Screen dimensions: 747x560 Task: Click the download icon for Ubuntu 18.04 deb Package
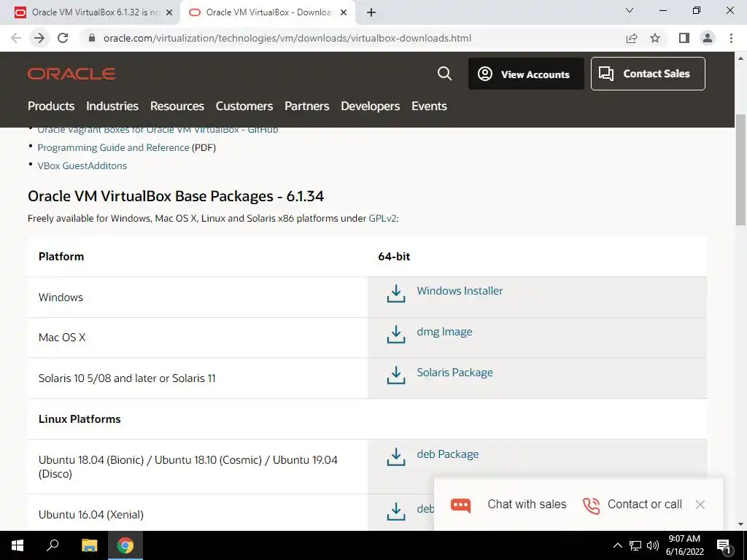pos(396,456)
